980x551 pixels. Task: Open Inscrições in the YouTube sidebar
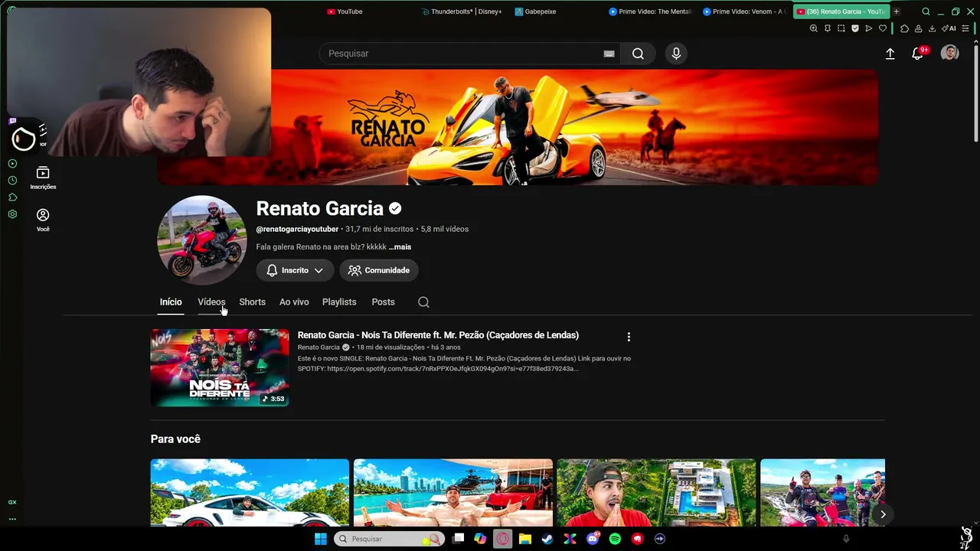(x=43, y=178)
